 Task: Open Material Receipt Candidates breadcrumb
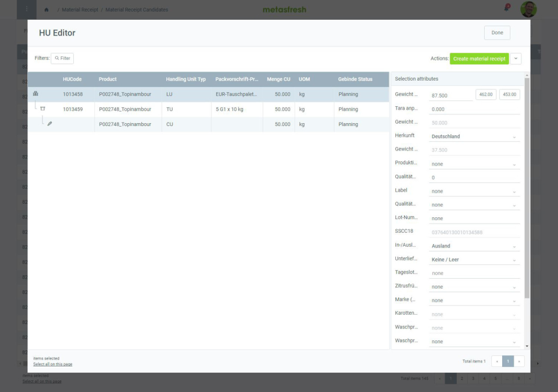click(138, 9)
